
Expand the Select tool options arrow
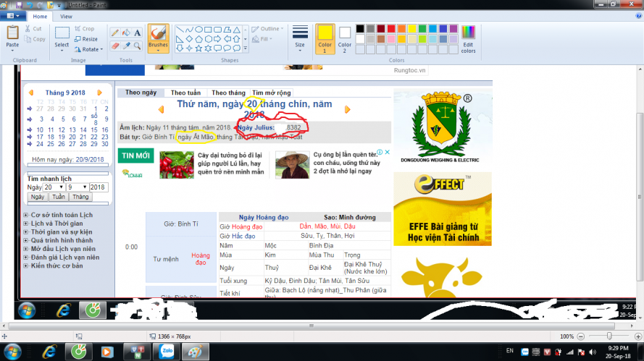[x=62, y=52]
